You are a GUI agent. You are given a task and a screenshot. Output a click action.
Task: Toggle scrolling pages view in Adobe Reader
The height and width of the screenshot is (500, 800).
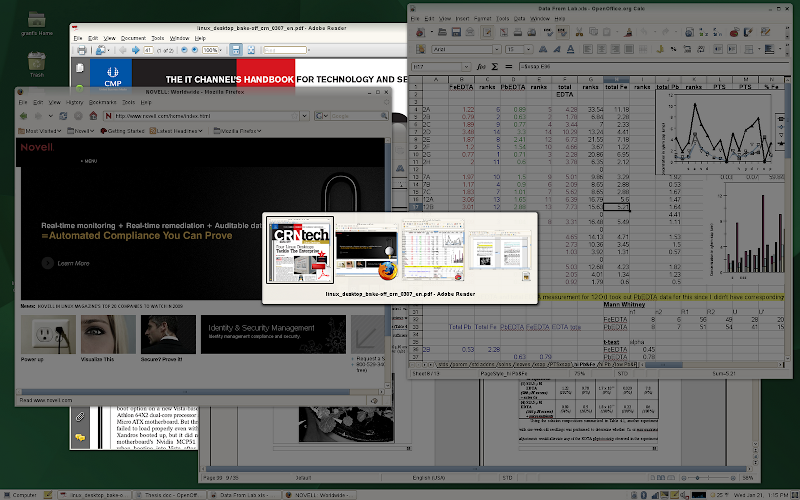click(x=235, y=50)
